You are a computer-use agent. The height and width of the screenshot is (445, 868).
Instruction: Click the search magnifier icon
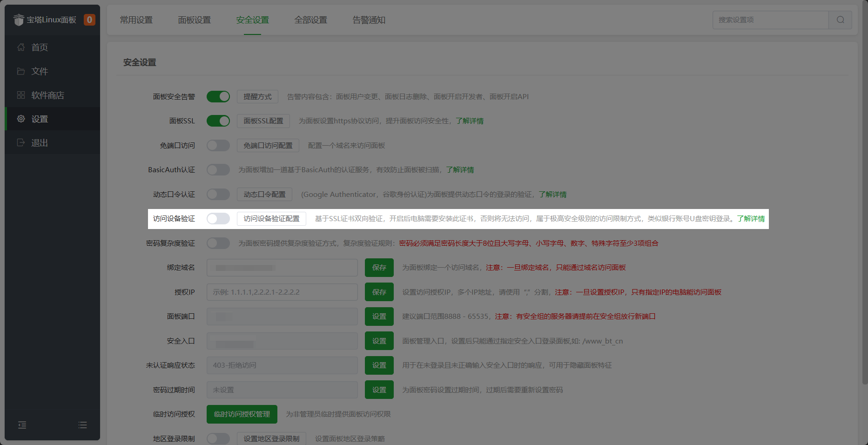point(840,20)
